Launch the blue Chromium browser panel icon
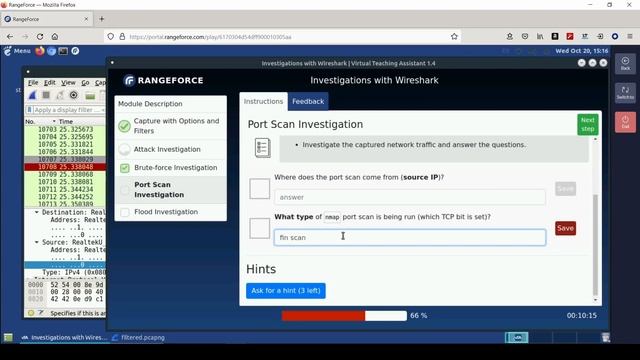640x360 pixels. click(x=51, y=51)
